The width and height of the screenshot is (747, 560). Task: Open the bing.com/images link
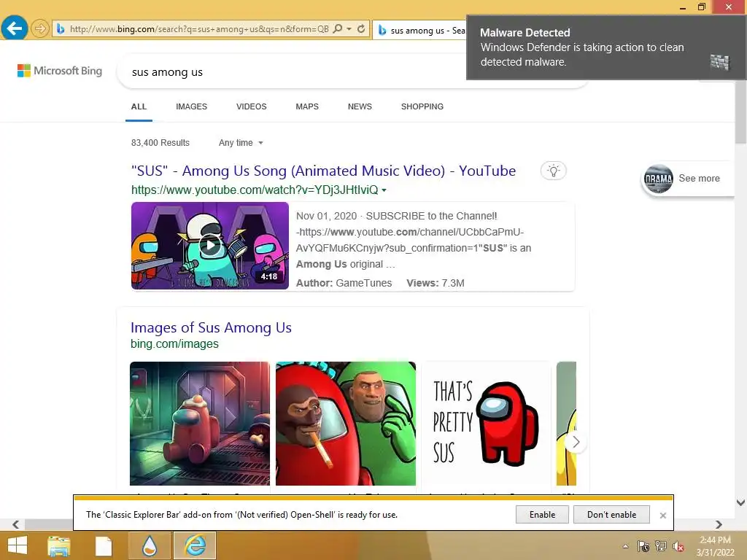(174, 344)
